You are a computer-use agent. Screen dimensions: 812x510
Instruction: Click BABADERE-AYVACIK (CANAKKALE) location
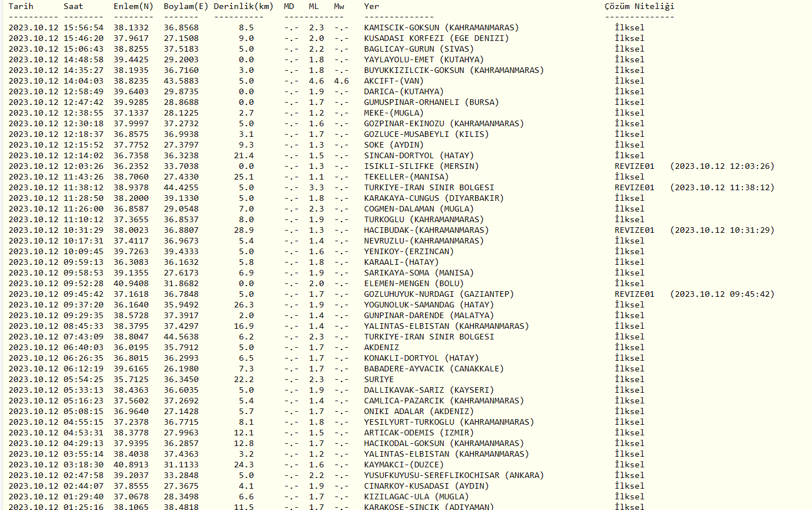tap(434, 369)
